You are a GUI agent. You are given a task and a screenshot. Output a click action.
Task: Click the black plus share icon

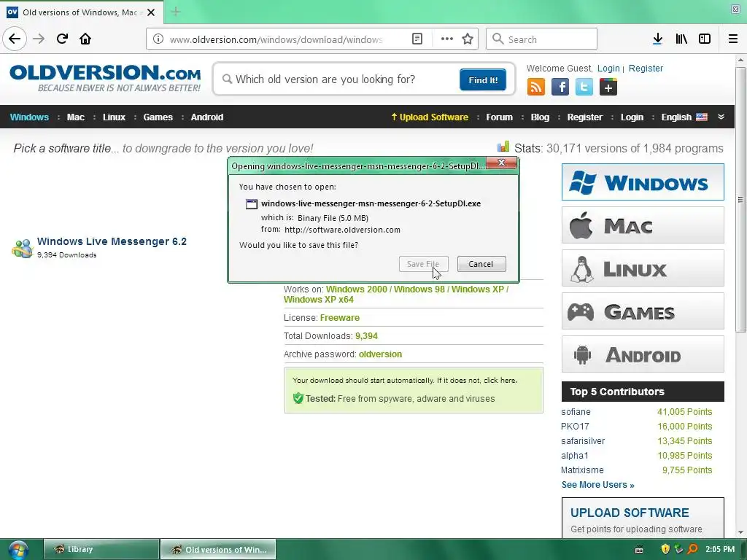[608, 87]
